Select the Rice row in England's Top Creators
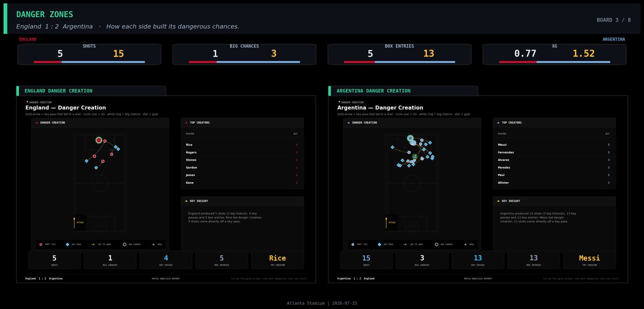The image size is (644, 309). (242, 145)
